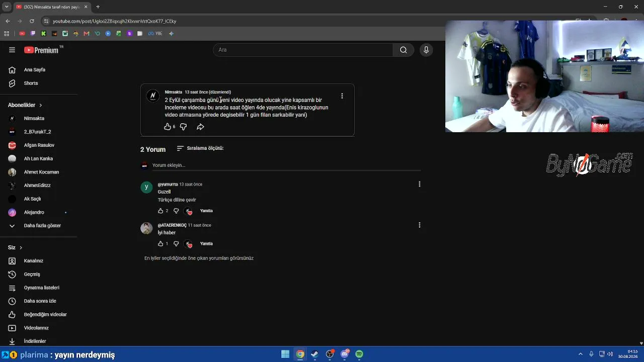Open the YouTube guide hamburger menu
Screen dimensions: 644x362
(x=12, y=50)
